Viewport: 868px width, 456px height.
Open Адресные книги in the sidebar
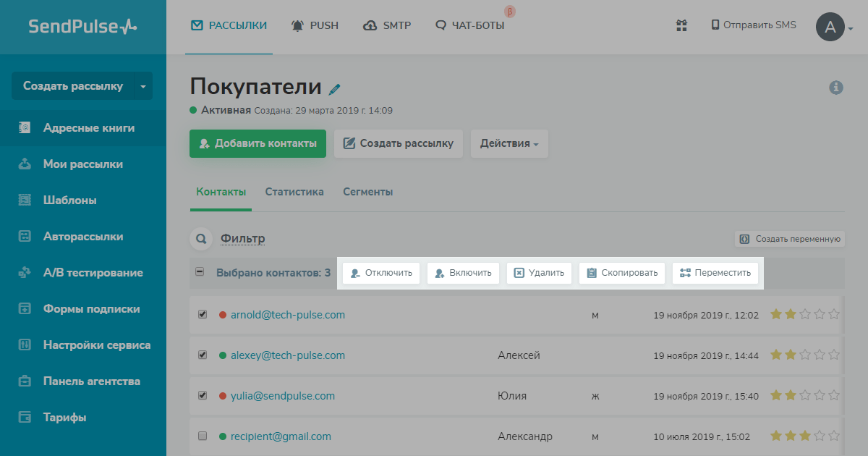tap(89, 128)
